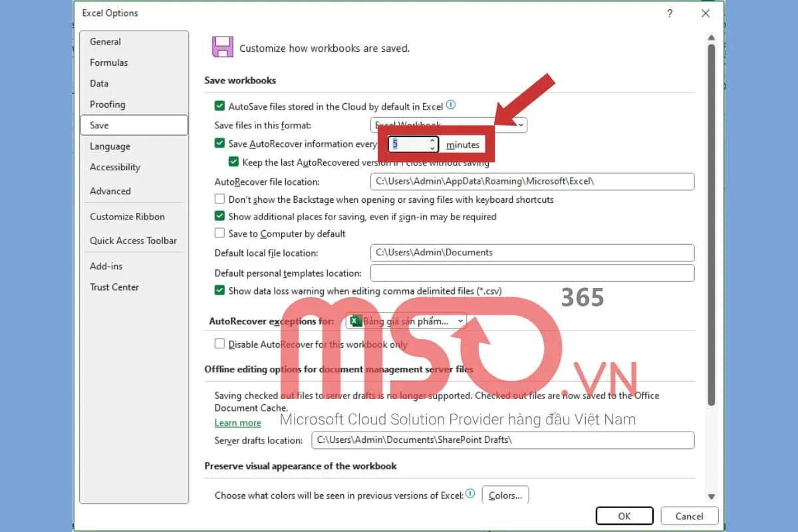Click the save disk header icon
This screenshot has height=532, width=798.
tap(222, 47)
